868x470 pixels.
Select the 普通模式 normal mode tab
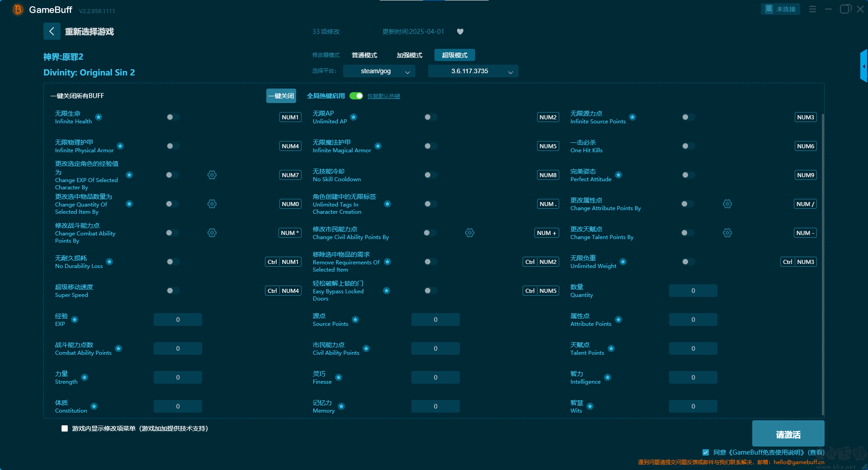click(x=364, y=55)
